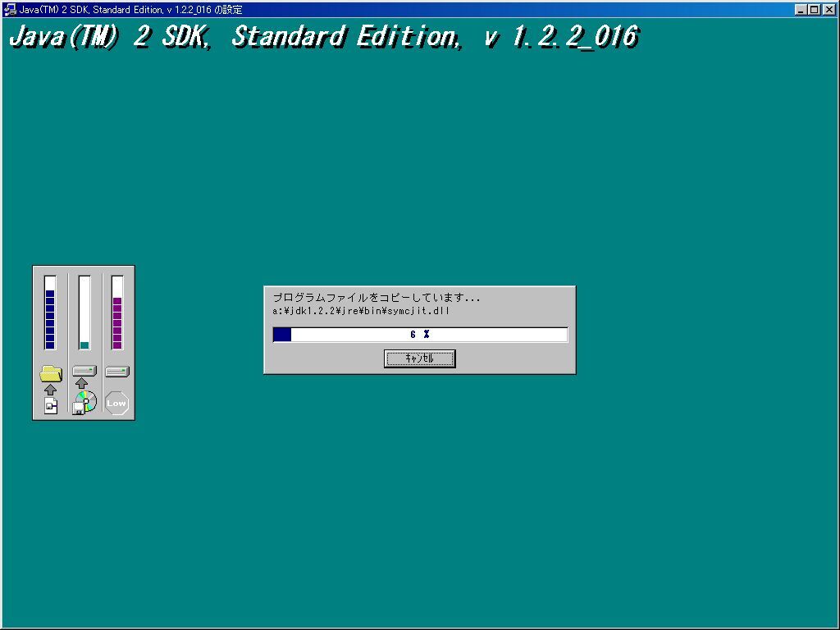Click the file copy progress bar

[x=420, y=335]
